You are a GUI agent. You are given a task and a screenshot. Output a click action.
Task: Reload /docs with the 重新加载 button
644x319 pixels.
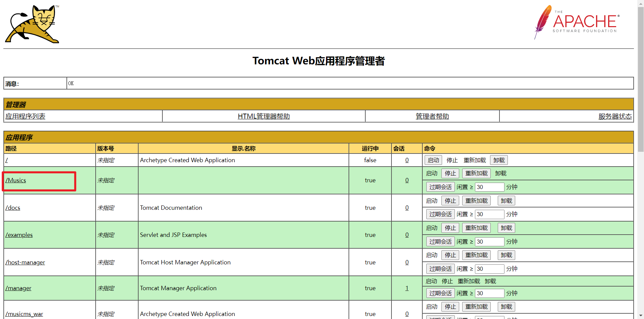tap(476, 201)
